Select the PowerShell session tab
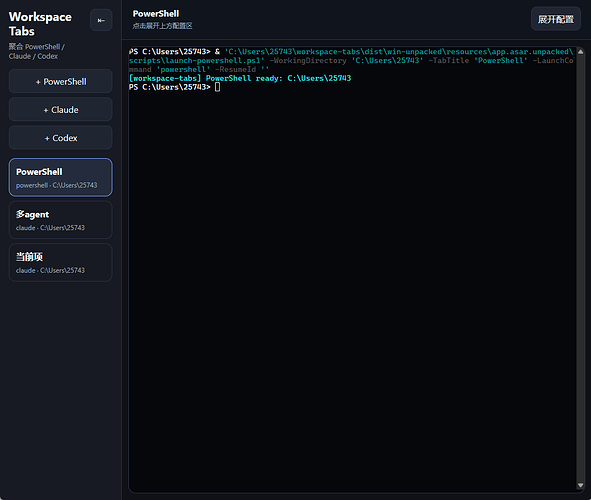This screenshot has width=591, height=500. click(61, 177)
